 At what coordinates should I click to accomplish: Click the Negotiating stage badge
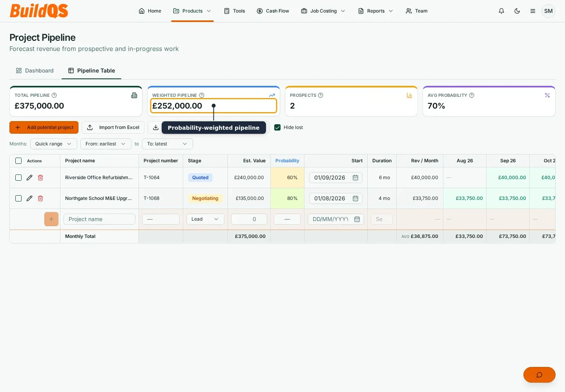tap(205, 198)
